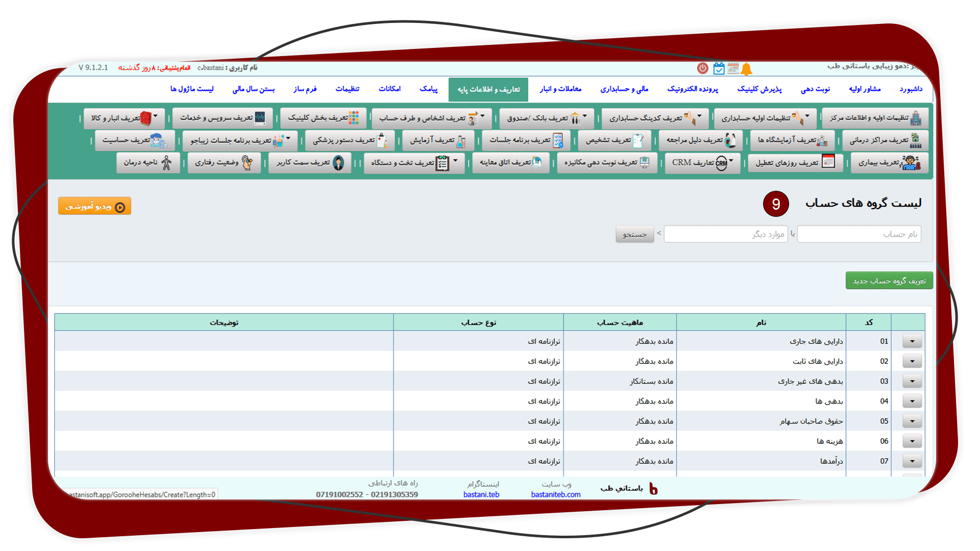Viewport: 980px width, 551px height.
Task: Open the بستن سال مالی menu
Action: click(253, 89)
